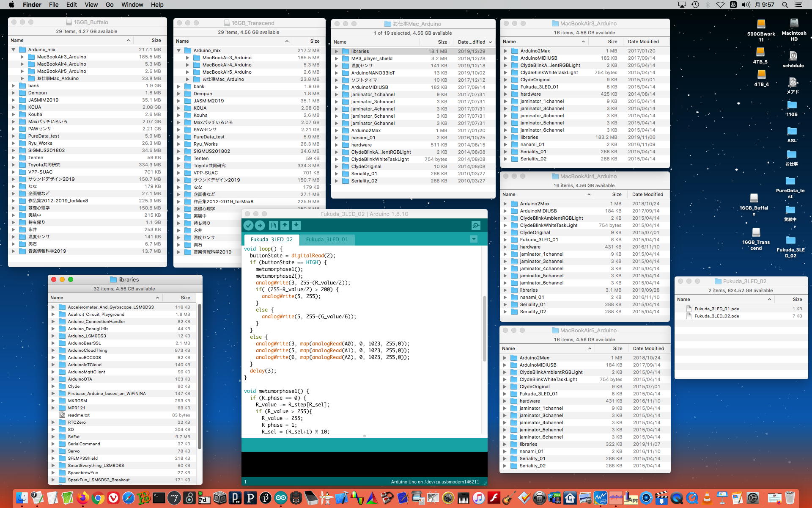Viewport: 812px width, 508px height.
Task: Open 500GBwork drive icon on desktop
Action: [761, 25]
